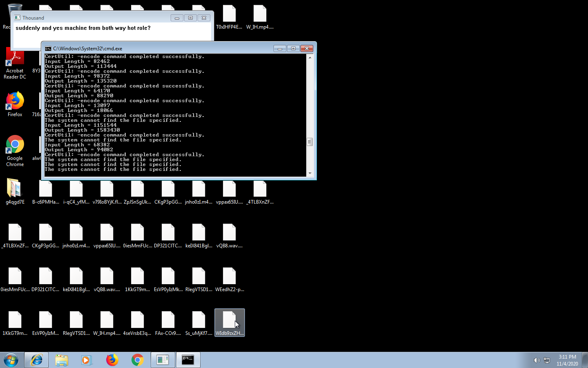The height and width of the screenshot is (368, 588).
Task: Open the volume control in the system tray
Action: point(537,360)
